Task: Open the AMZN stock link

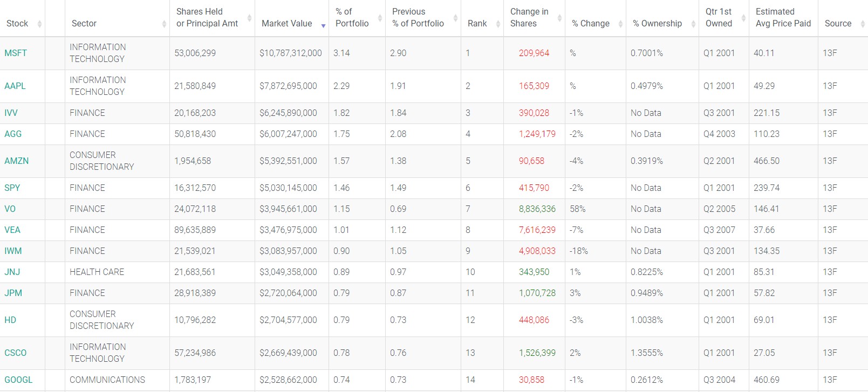Action: point(17,161)
